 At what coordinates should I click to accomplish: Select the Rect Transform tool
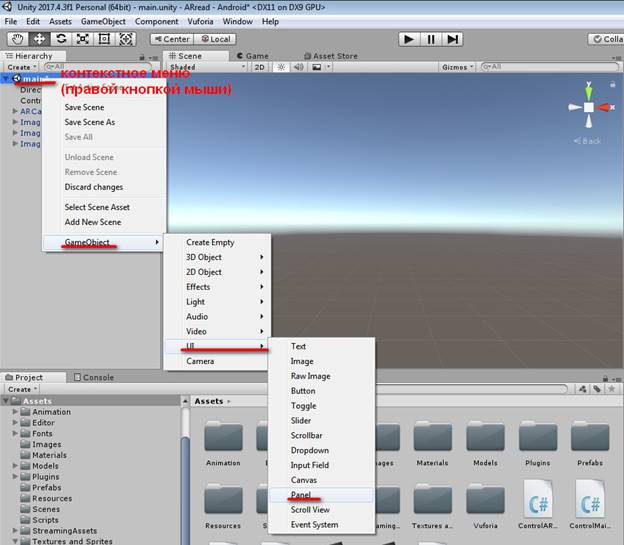pyautogui.click(x=104, y=39)
